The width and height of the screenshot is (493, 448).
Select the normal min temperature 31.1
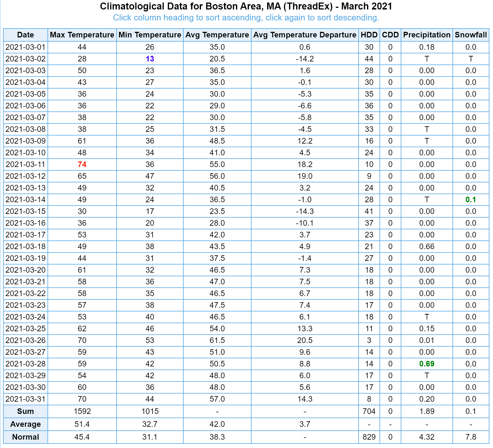[x=150, y=437]
